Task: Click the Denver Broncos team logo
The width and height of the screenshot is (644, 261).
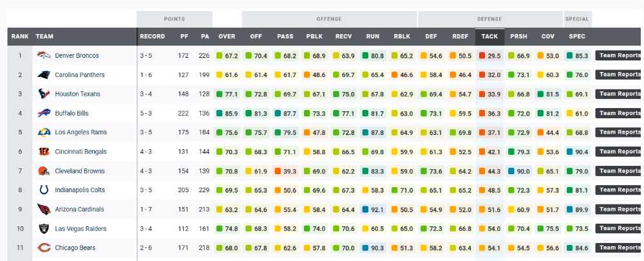Action: point(44,55)
